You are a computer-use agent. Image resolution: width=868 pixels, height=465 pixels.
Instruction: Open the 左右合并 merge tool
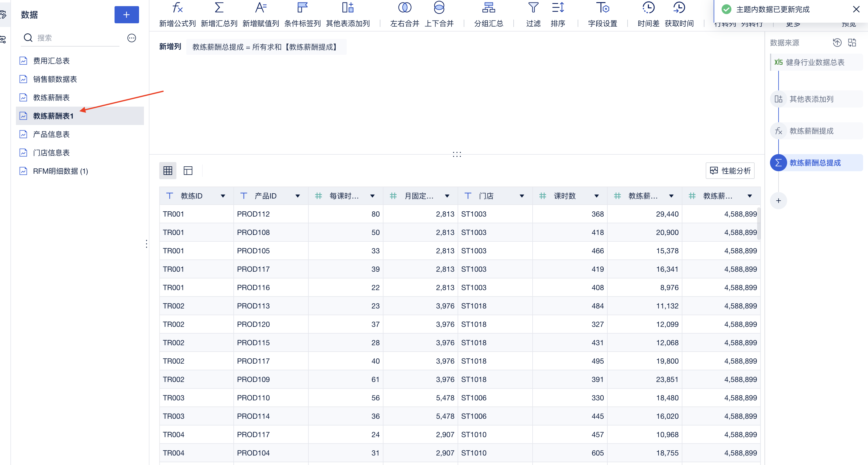tap(404, 8)
